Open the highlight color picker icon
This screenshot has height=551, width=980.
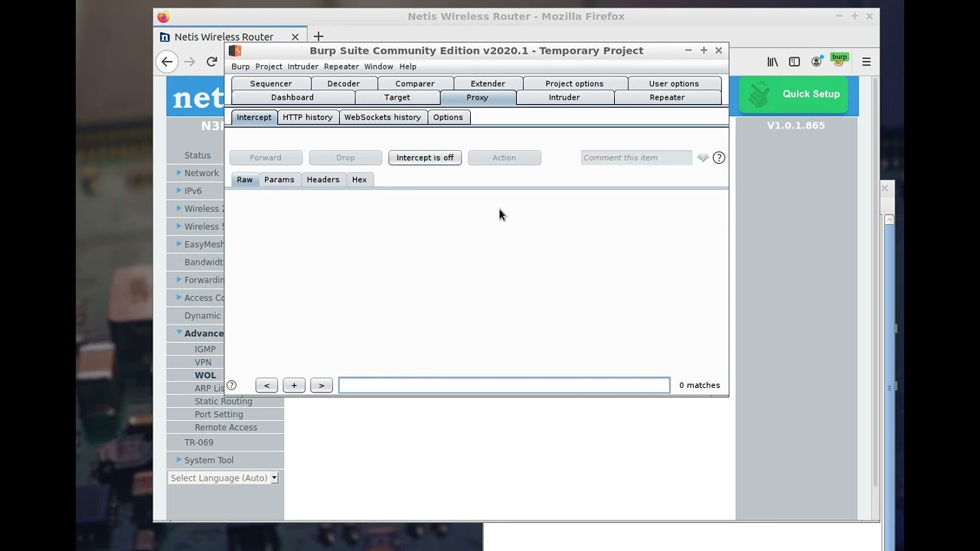[x=703, y=158]
